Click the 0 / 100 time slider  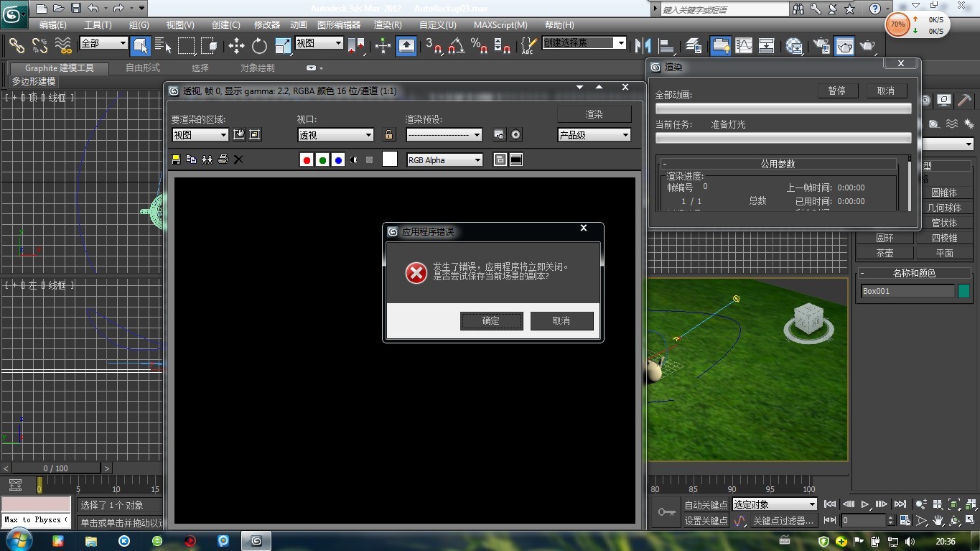point(55,468)
